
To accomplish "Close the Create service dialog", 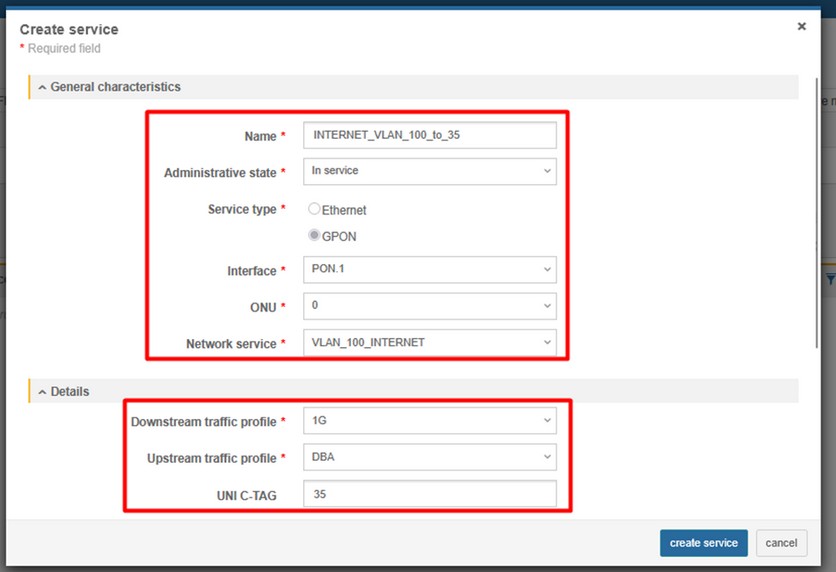I will 801,27.
